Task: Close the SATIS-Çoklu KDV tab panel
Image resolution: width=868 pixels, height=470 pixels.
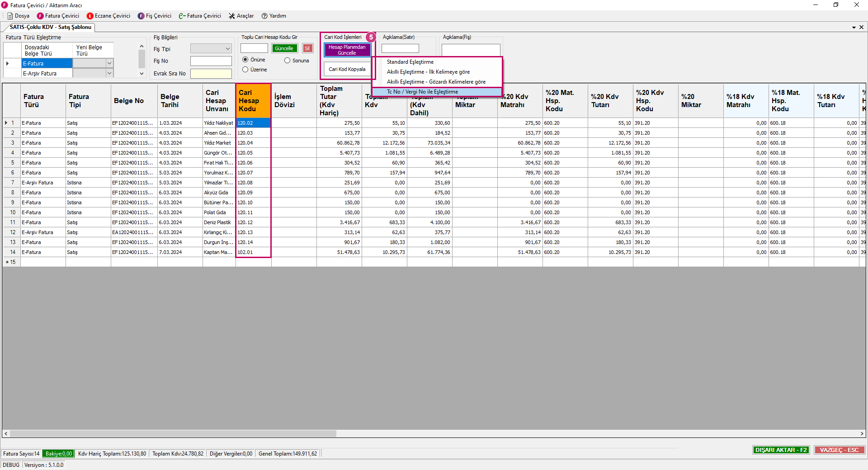Action: point(861,27)
